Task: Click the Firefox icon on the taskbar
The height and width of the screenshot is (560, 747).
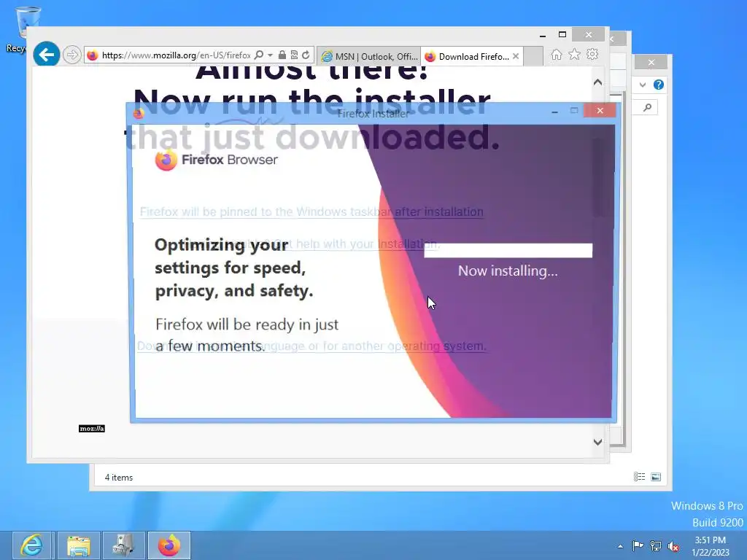Action: click(169, 545)
